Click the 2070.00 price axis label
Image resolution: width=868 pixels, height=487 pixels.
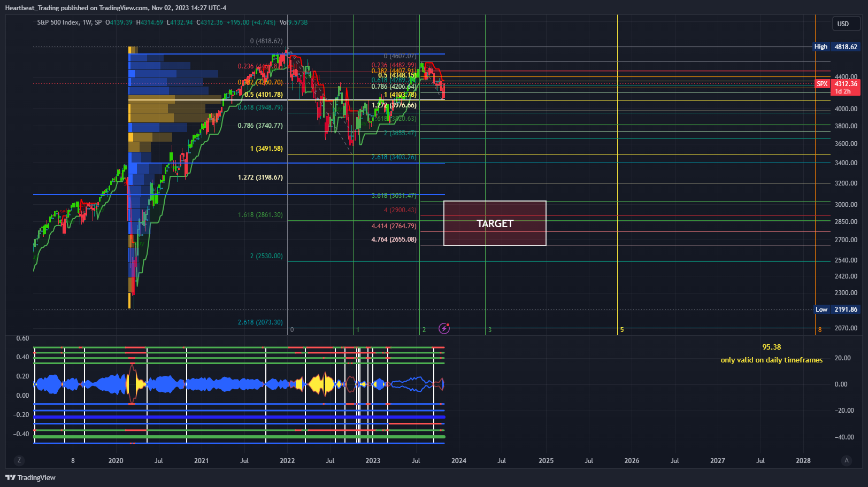click(x=846, y=328)
